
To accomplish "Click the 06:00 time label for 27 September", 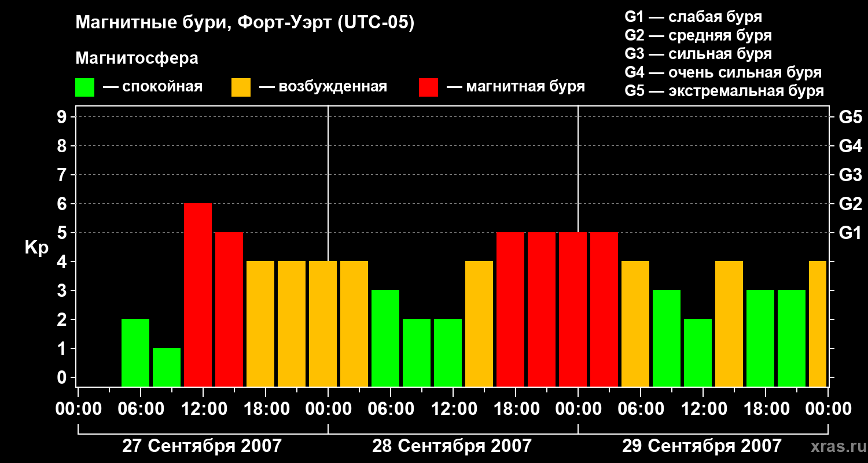I will (x=141, y=409).
